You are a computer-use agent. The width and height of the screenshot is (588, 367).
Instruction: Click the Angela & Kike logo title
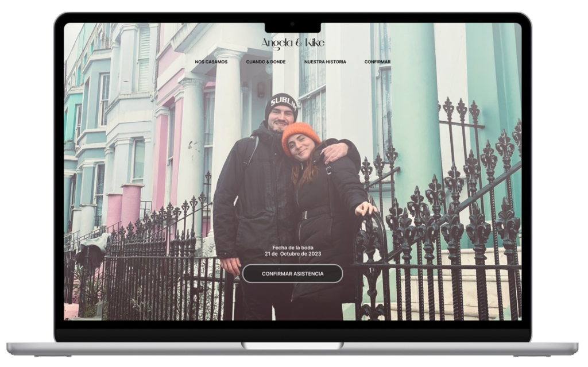pos(293,43)
